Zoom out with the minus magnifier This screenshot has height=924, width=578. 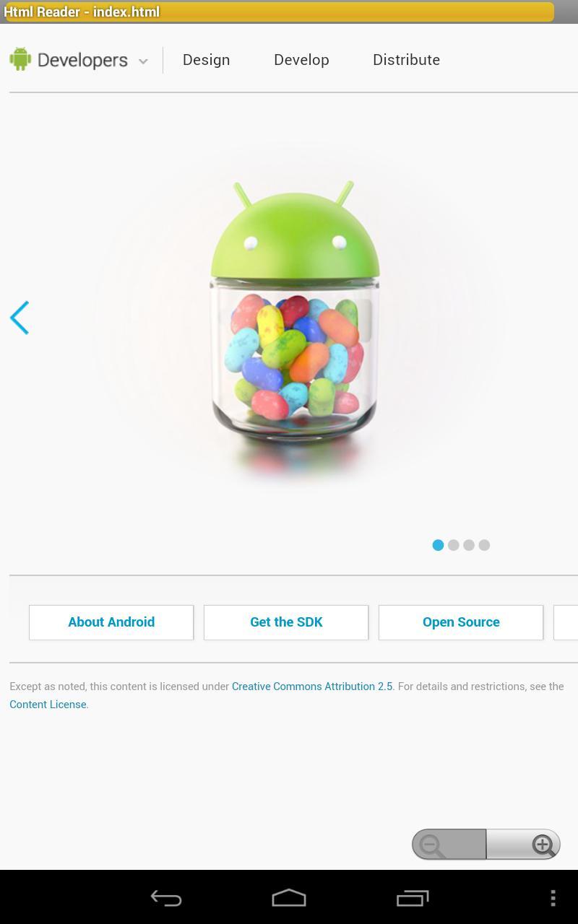(x=449, y=845)
